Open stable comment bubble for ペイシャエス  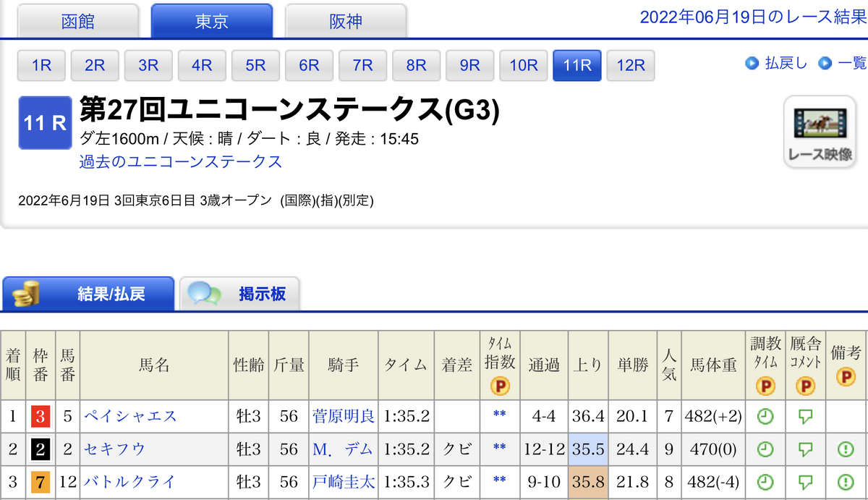tap(805, 418)
